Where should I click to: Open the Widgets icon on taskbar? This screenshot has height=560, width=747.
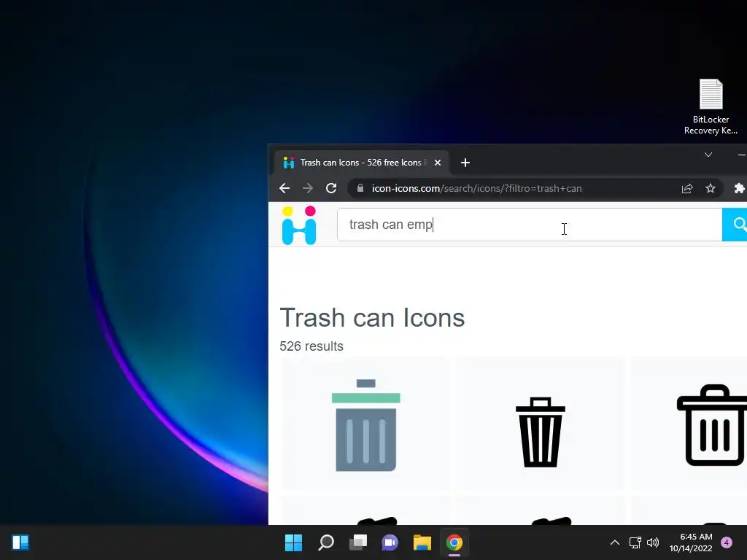(x=20, y=542)
